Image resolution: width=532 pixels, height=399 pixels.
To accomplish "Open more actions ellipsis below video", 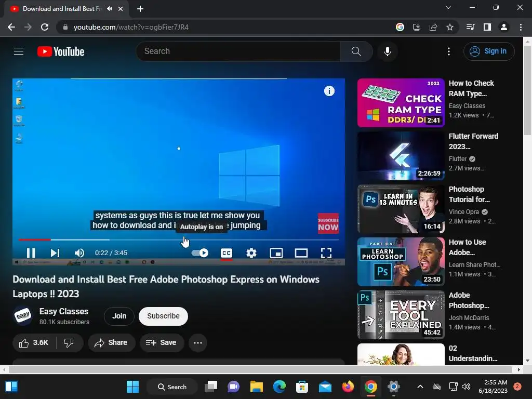I will pyautogui.click(x=198, y=343).
